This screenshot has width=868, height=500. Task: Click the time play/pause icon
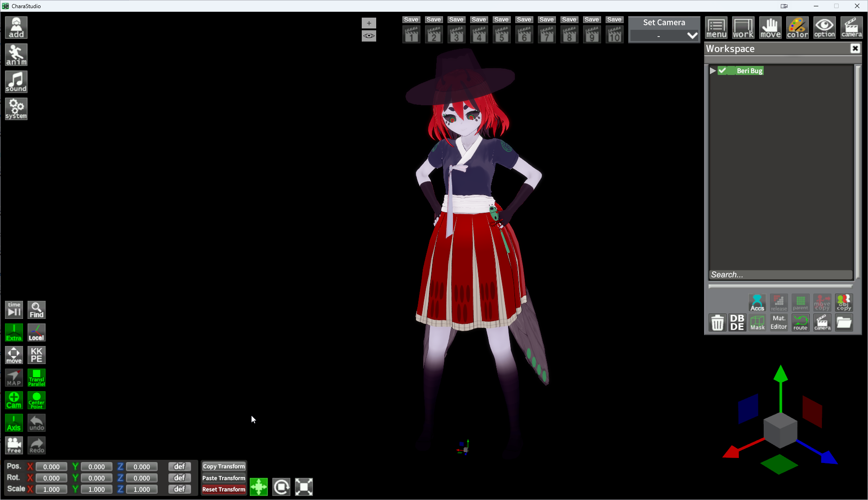14,310
